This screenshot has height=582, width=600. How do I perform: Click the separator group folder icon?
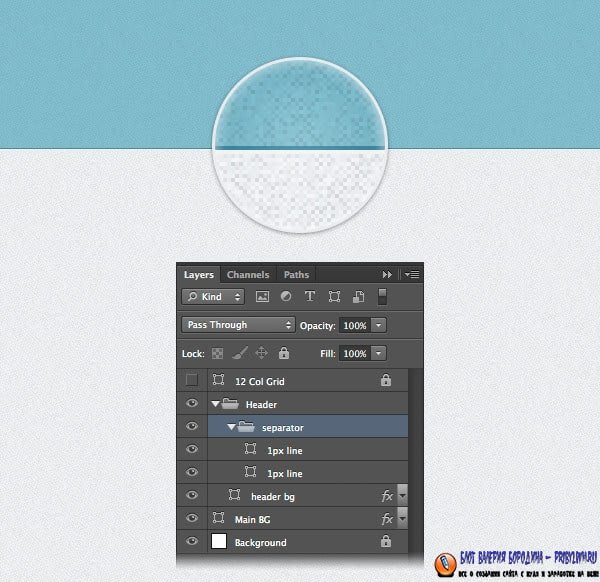click(x=246, y=426)
